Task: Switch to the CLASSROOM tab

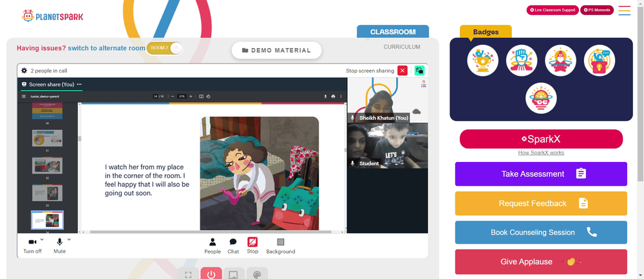Action: coord(393,32)
